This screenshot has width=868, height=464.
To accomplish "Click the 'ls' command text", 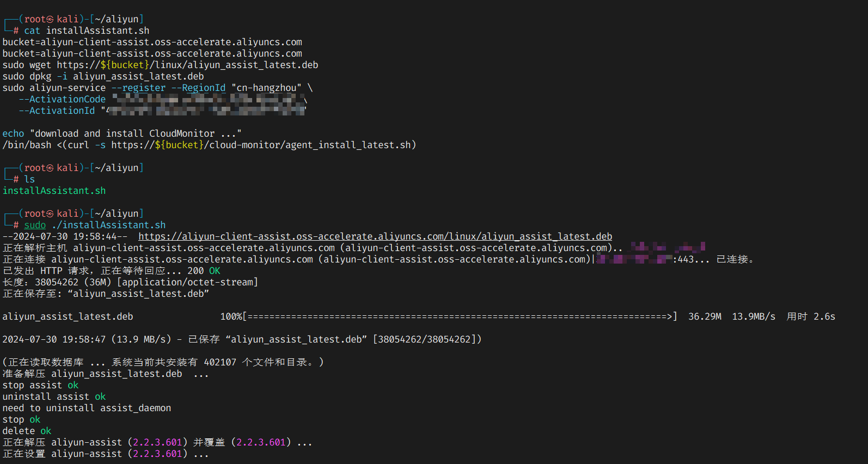I will click(29, 179).
